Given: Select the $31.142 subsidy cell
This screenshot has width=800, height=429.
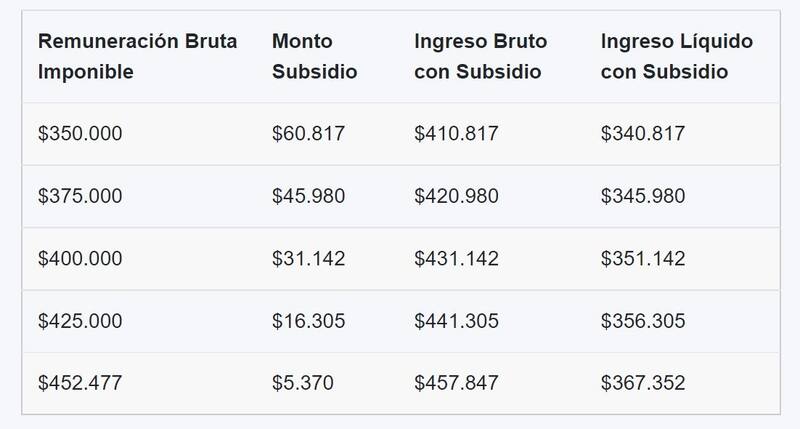Looking at the screenshot, I should coord(308,258).
